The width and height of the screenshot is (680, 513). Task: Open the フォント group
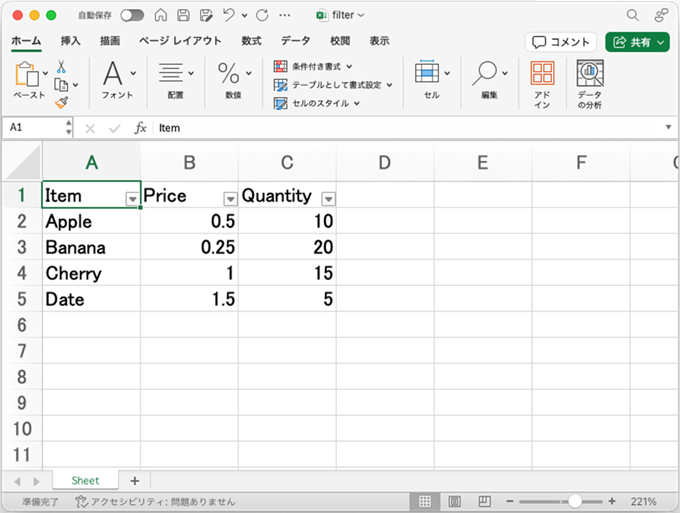tap(118, 79)
